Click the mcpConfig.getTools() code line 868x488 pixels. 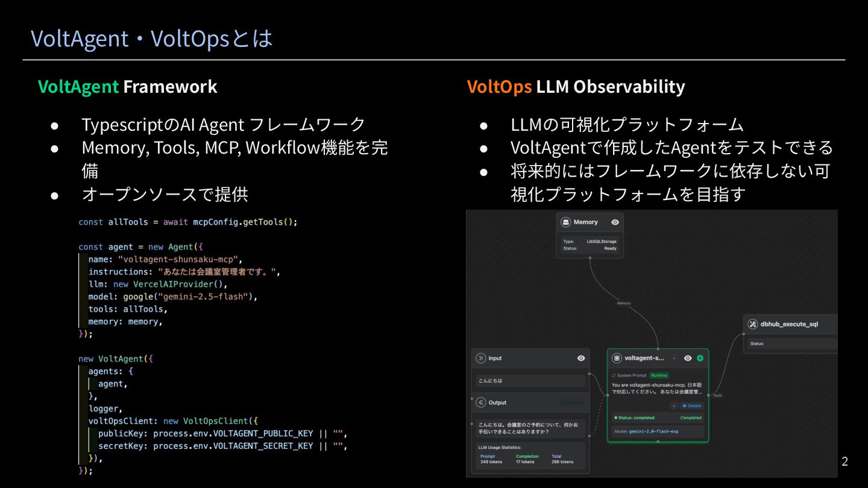click(188, 222)
